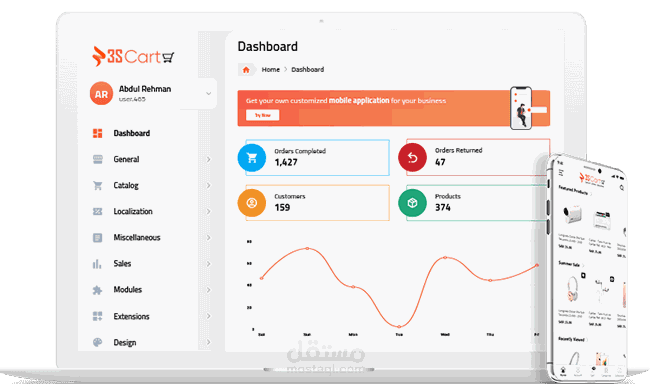The image size is (653, 384).
Task: Open the Localization menu item
Action: tap(133, 212)
